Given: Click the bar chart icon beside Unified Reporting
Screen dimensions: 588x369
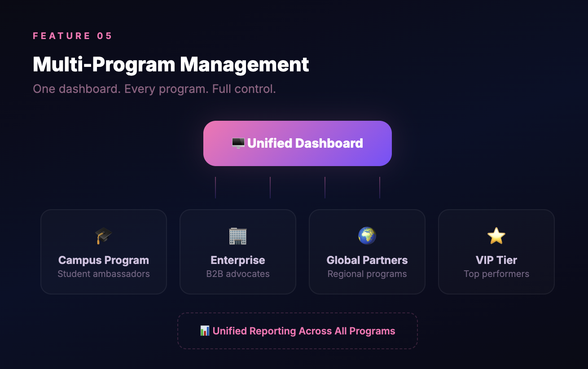Looking at the screenshot, I should 205,331.
